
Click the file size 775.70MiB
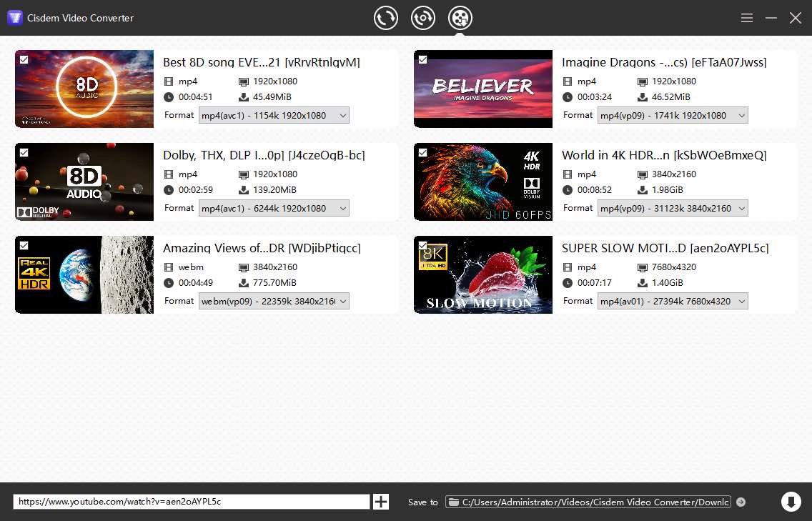click(274, 283)
